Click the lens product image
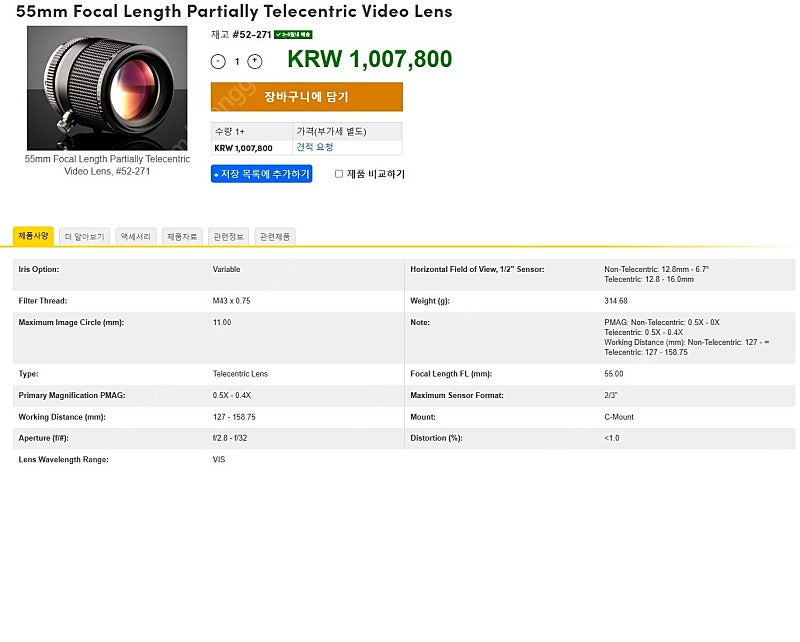The image size is (800, 642). tap(107, 88)
